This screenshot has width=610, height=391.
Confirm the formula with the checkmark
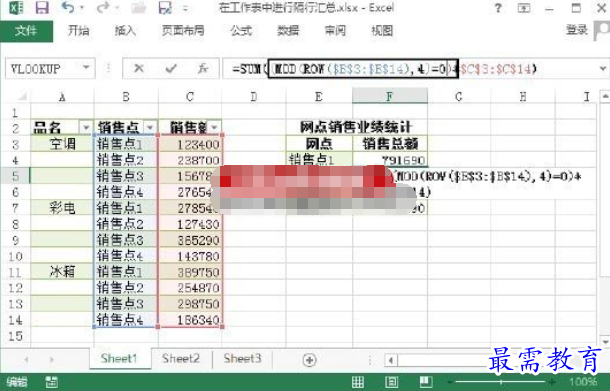(171, 68)
